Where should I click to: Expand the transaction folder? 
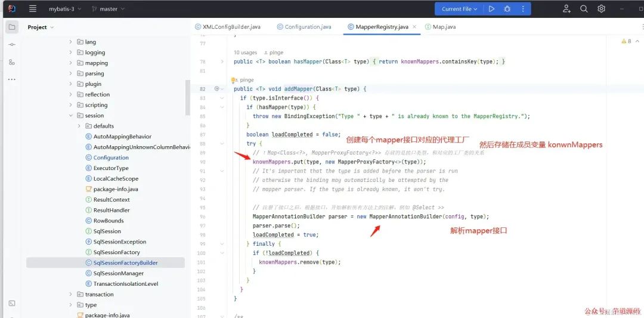(x=70, y=294)
